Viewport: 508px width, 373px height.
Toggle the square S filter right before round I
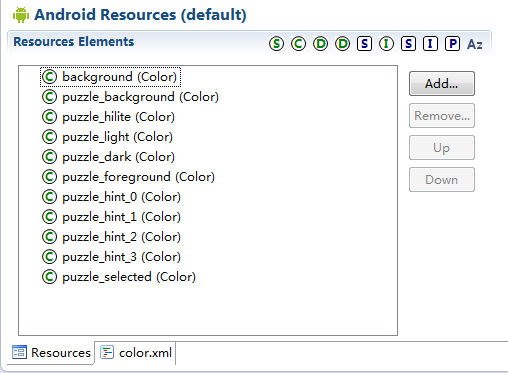coord(364,44)
